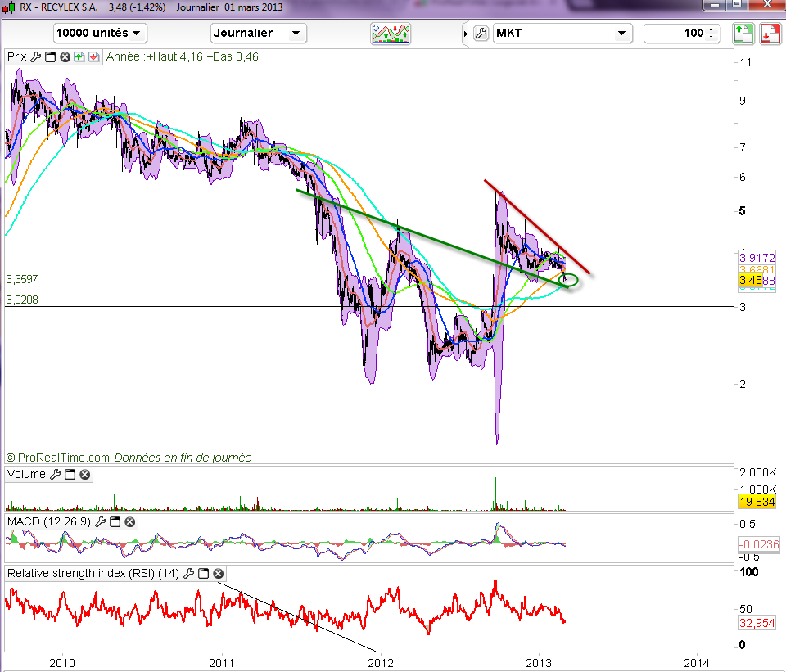
Task: Expand the small arrow left of order wrench
Action: pos(466,34)
